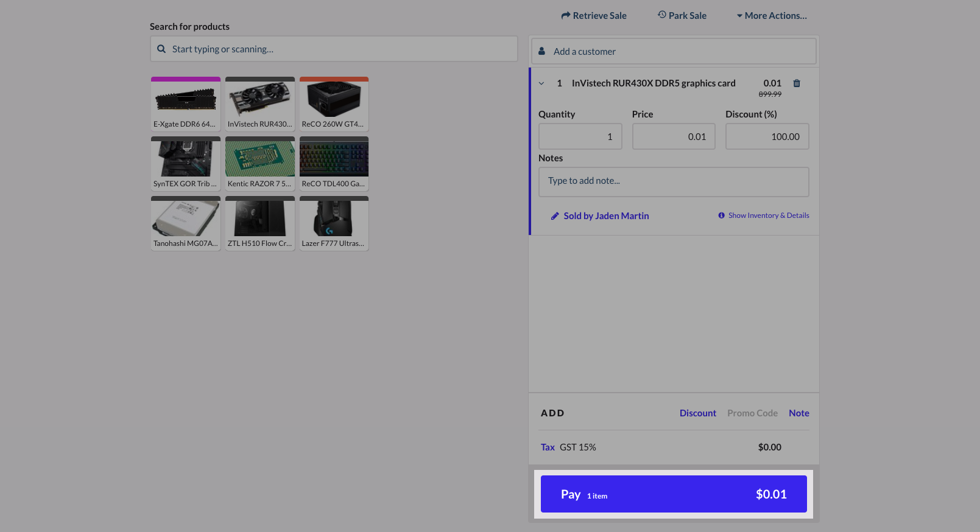Select the ReCO 260W GT4 product tile
This screenshot has height=532, width=980.
tap(334, 103)
